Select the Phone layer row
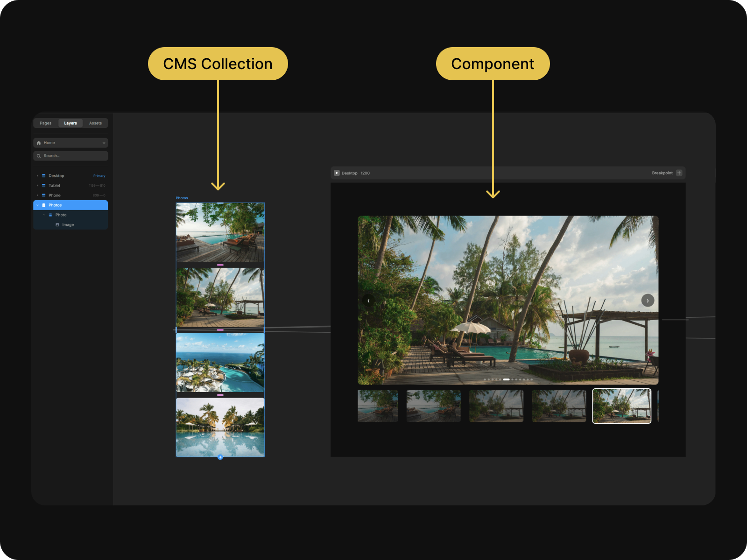The image size is (747, 560). (70, 196)
